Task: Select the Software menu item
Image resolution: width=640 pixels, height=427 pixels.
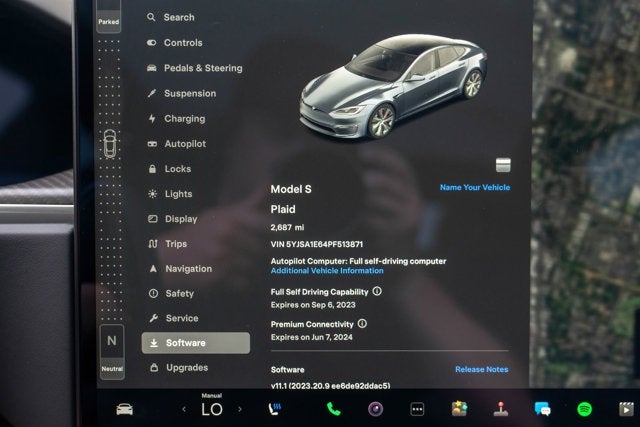Action: coord(196,343)
